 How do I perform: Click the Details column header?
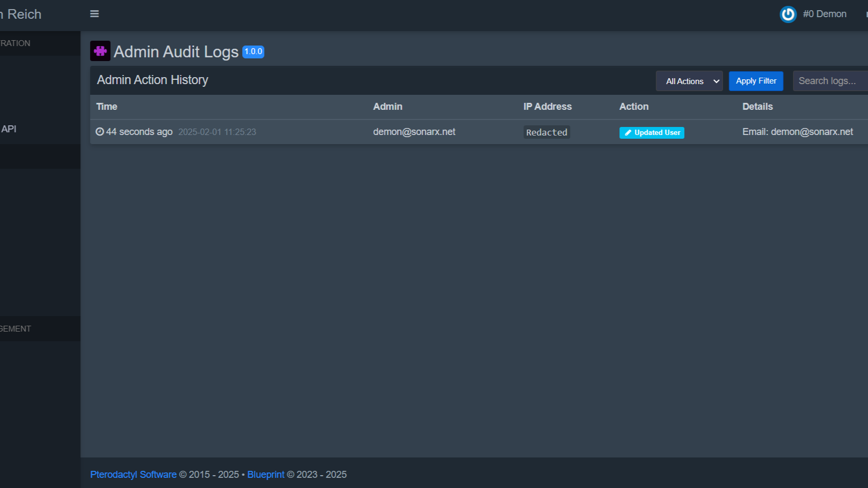757,107
